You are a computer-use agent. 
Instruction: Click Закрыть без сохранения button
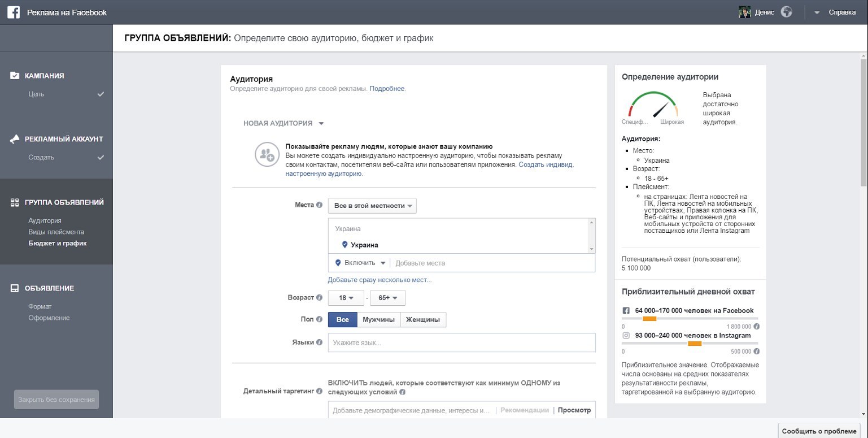point(56,400)
